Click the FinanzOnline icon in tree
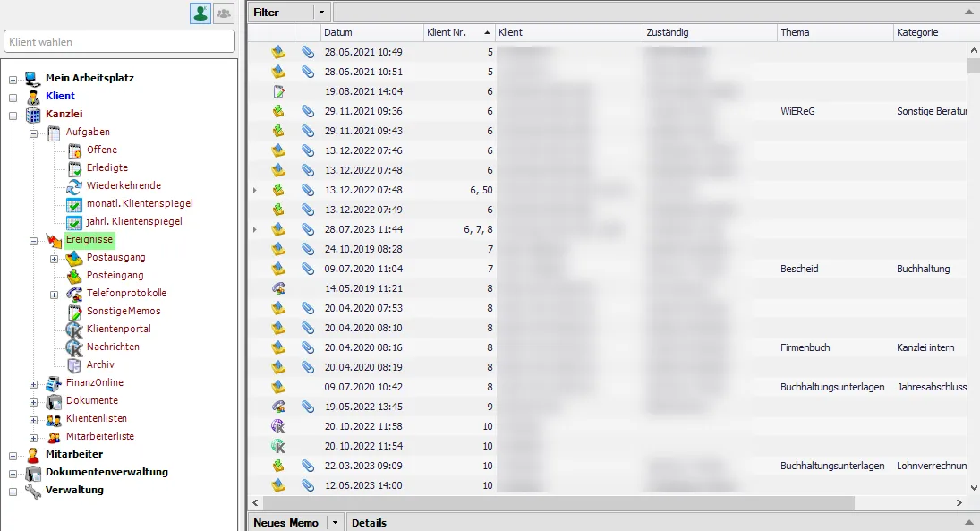Viewport: 980px width, 531px height. click(54, 382)
